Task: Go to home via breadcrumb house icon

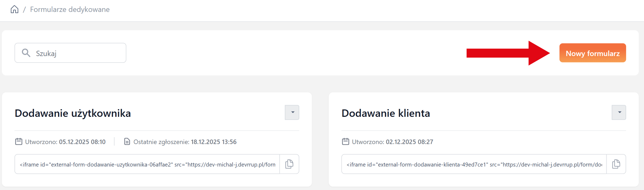Action: [14, 10]
